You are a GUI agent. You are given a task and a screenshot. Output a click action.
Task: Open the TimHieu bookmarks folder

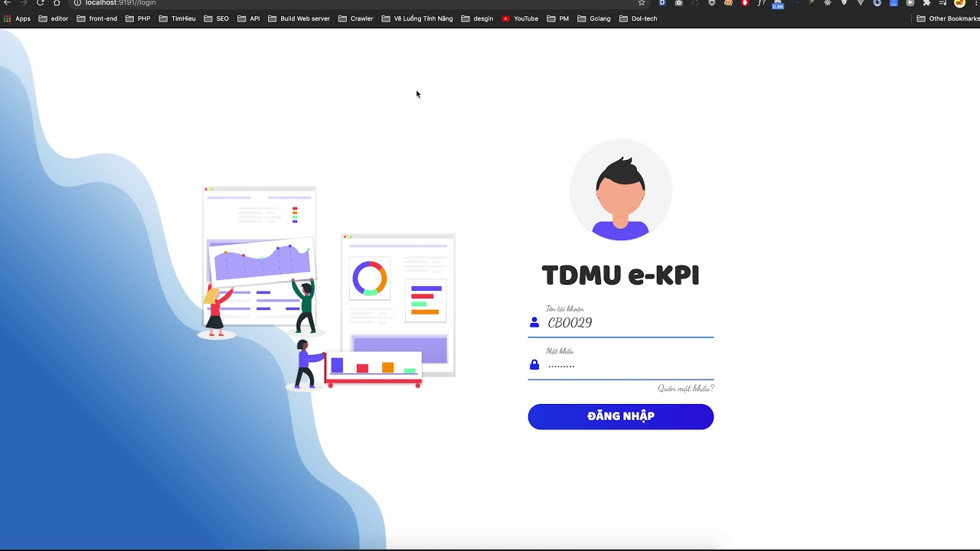(177, 18)
